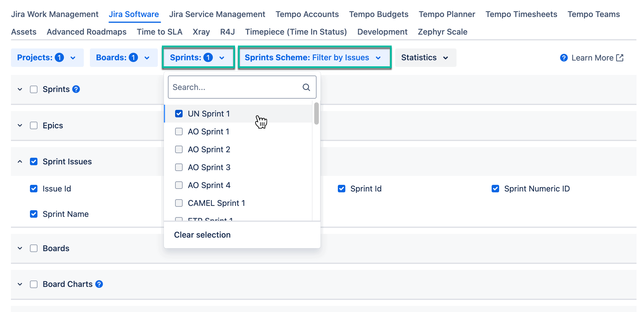Open the Zephyr Scale tab
The height and width of the screenshot is (312, 644).
click(442, 32)
